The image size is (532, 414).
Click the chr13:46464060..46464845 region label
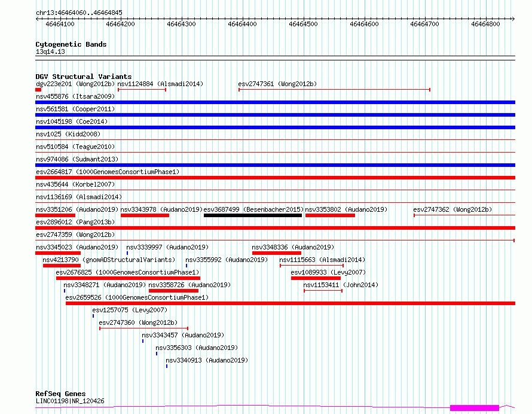79,13
